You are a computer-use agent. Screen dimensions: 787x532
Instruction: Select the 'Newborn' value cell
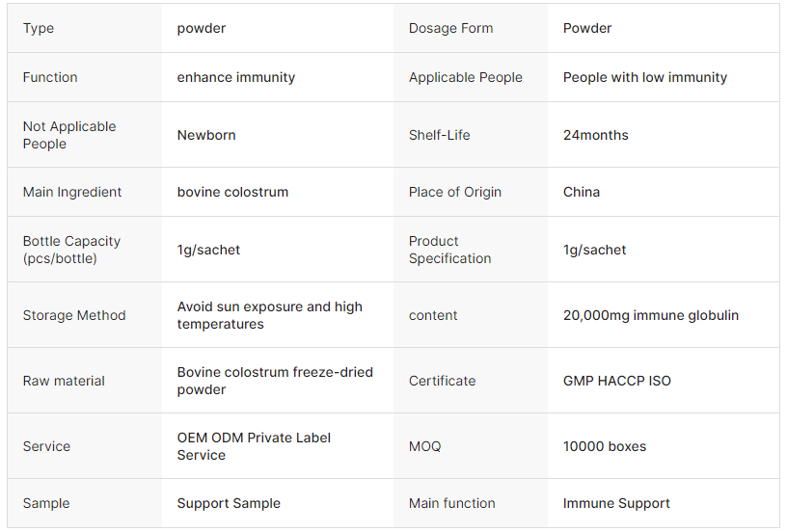click(206, 135)
